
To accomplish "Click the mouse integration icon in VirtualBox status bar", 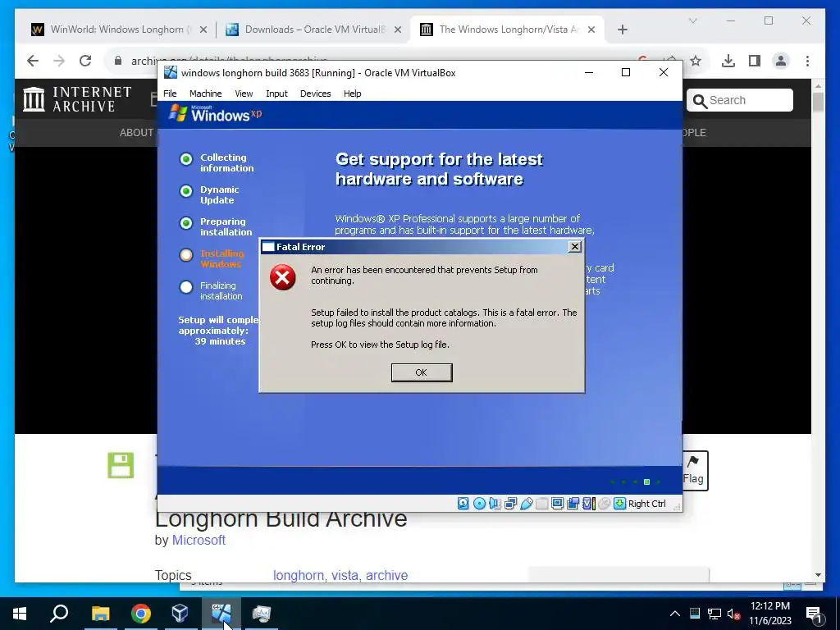I will (605, 504).
